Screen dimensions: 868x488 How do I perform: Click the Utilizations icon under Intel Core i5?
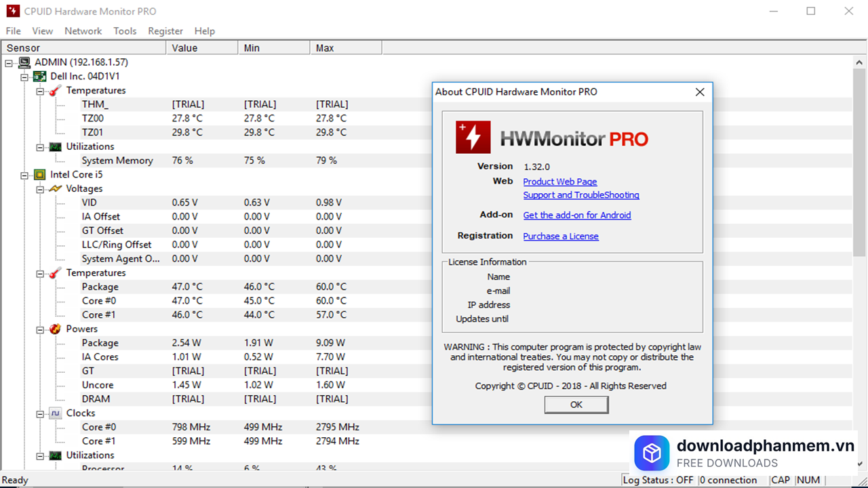tap(55, 455)
